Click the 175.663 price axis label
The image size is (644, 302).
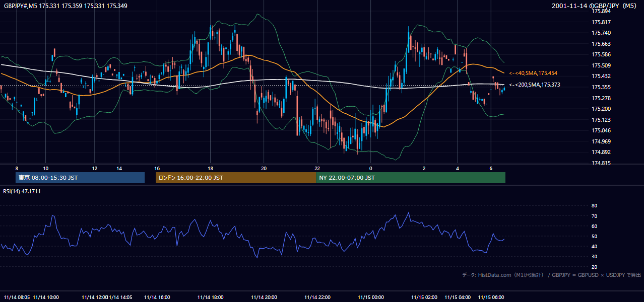click(x=601, y=44)
